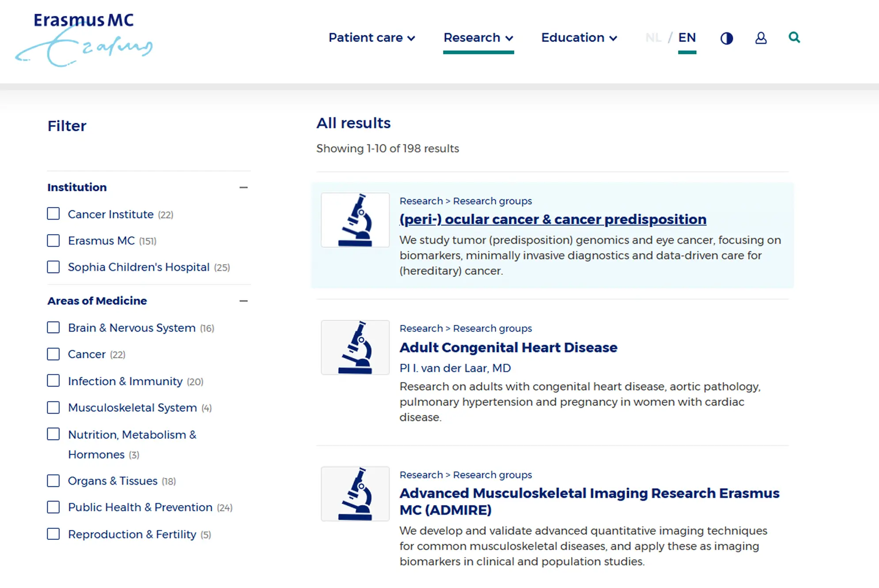Click the Erasmus MC logo
879x588 pixels.
pos(84,40)
